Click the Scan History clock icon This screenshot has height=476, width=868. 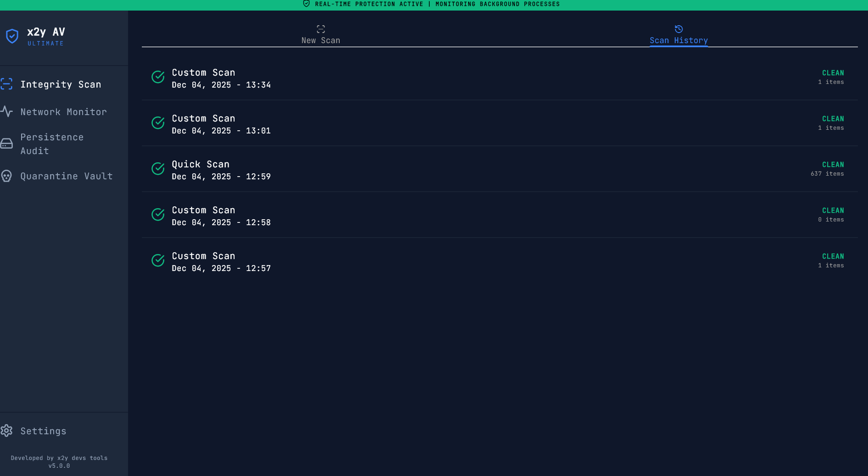coord(678,29)
